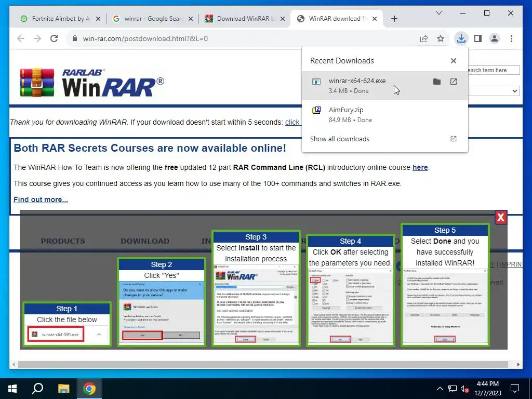This screenshot has height=399, width=532.
Task: Reload the current page
Action: 54,38
